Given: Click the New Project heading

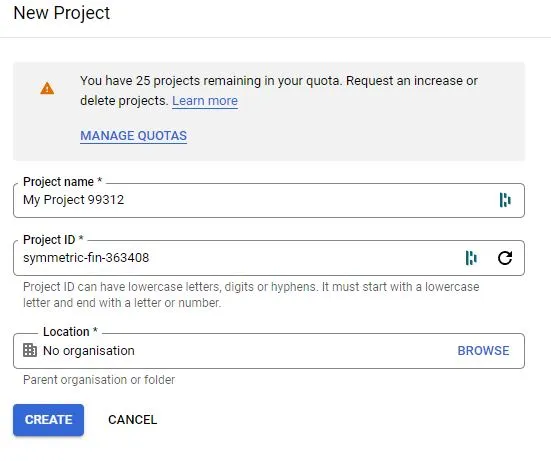Looking at the screenshot, I should click(x=61, y=13).
